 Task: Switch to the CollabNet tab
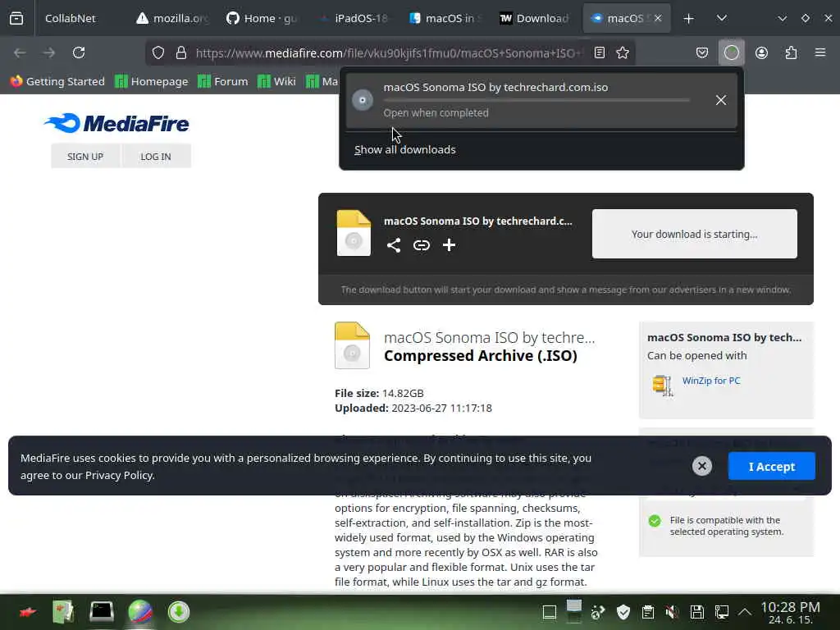71,18
